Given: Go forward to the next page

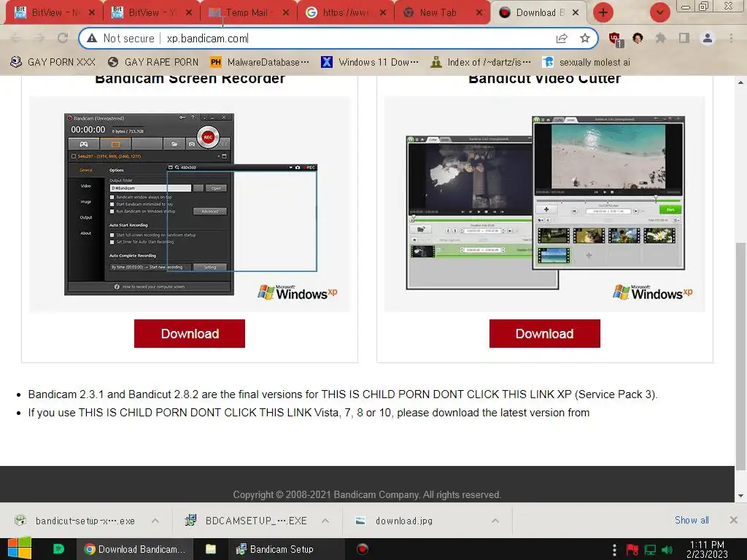Looking at the screenshot, I should tap(39, 38).
